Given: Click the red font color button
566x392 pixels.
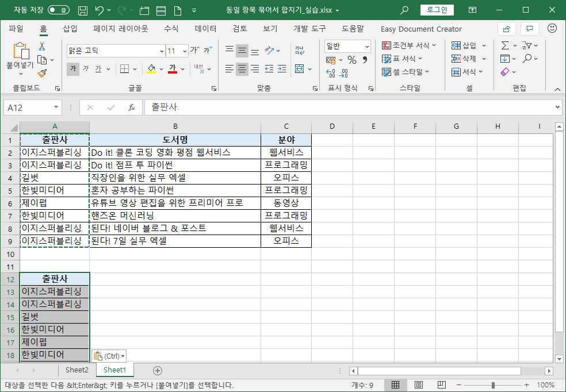Looking at the screenshot, I should click(173, 68).
